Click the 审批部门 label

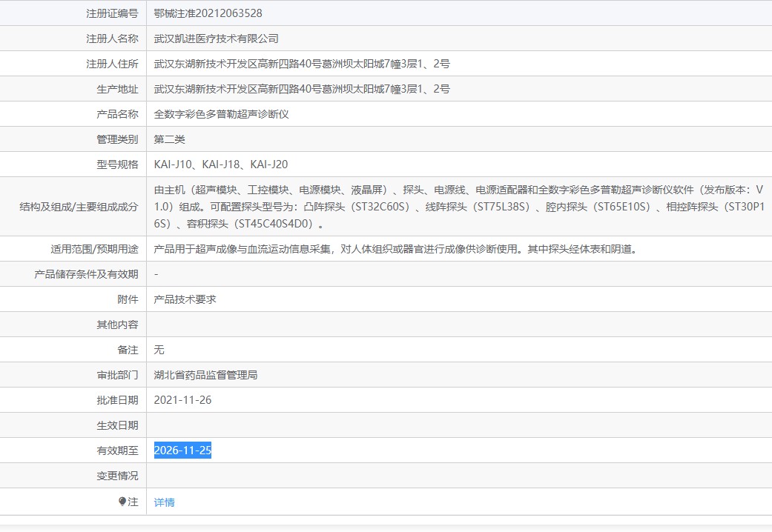coord(118,375)
